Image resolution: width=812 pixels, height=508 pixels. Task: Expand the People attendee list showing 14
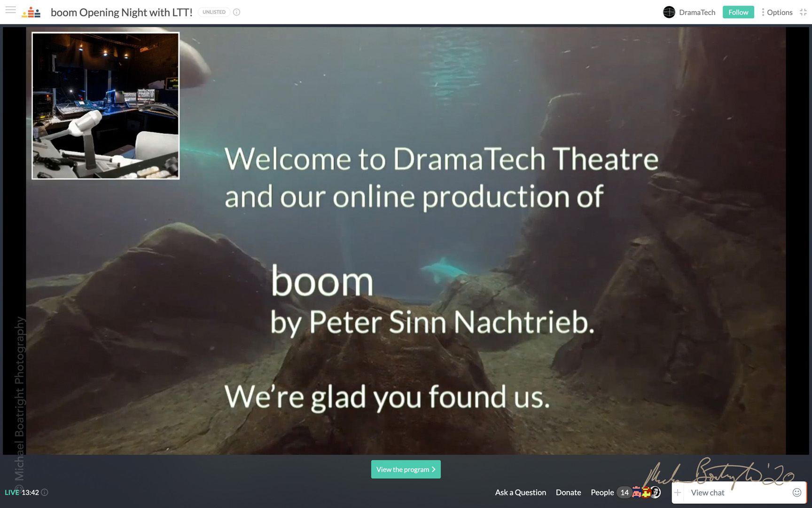coord(609,492)
